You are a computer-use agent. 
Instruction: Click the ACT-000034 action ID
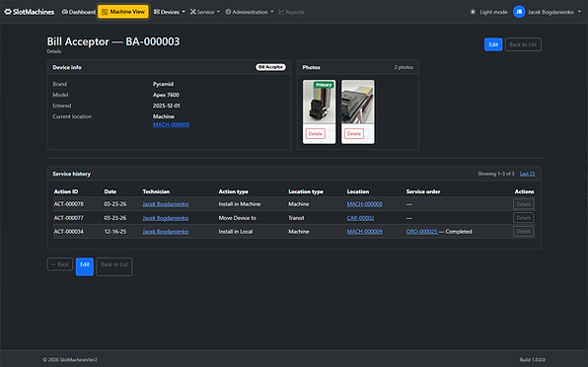click(x=69, y=232)
